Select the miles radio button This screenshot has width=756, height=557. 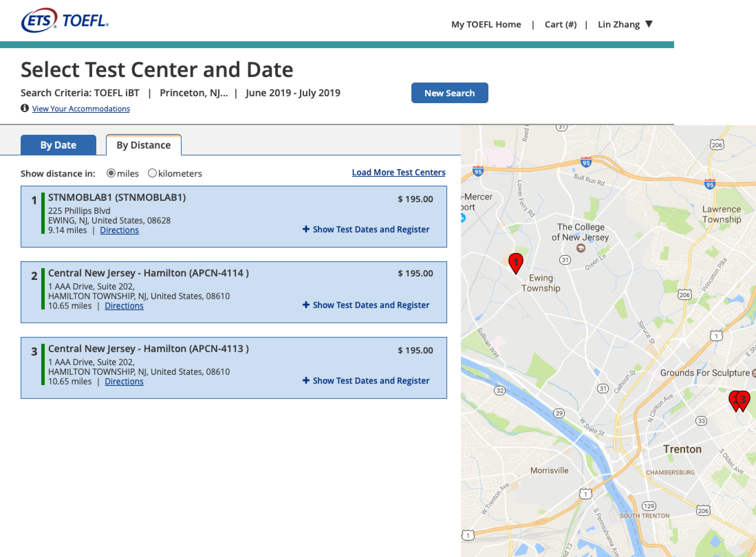tap(111, 173)
